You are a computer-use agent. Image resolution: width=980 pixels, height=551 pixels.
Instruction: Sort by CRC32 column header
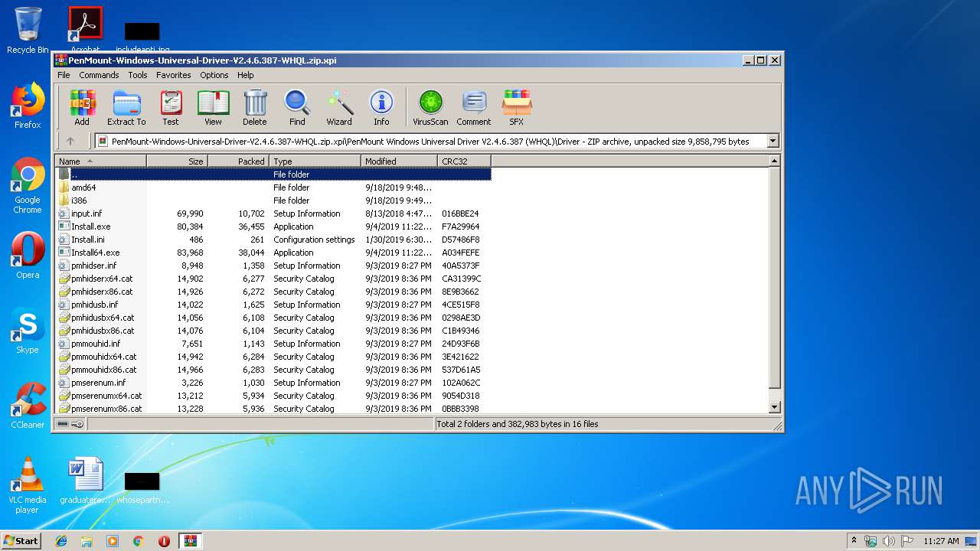[464, 161]
